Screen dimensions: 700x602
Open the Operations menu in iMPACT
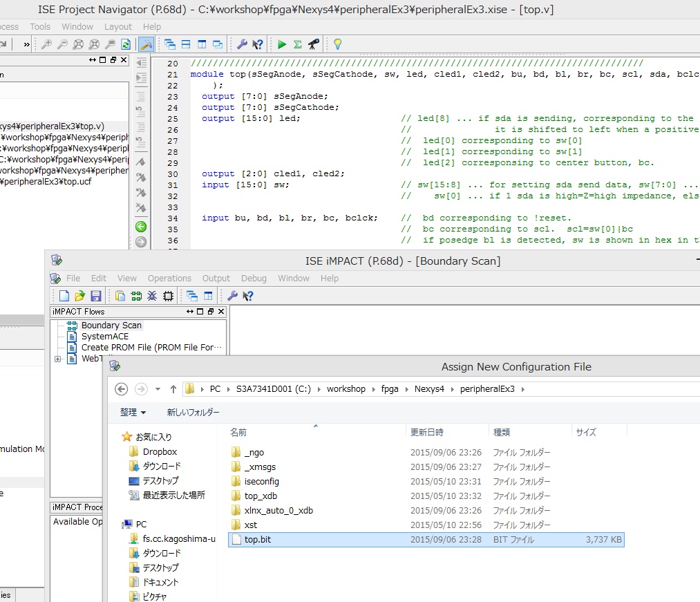(169, 278)
